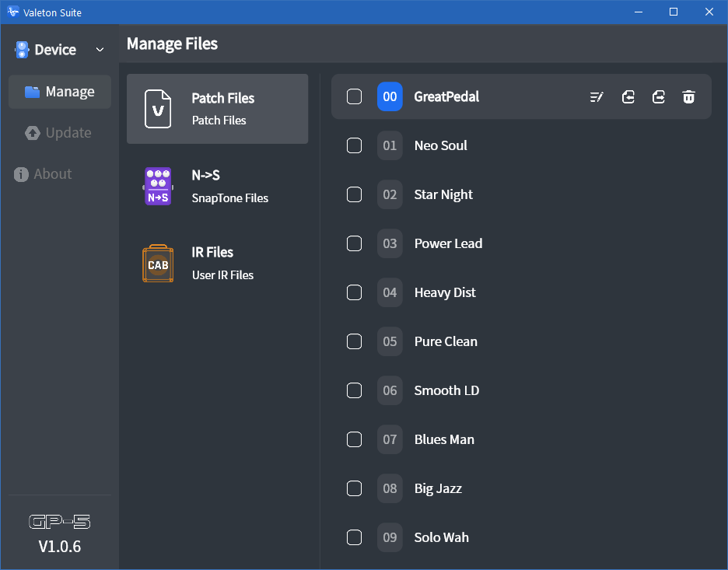Screen dimensions: 728x570
Task: Check the Blues Man checkbox
Action: click(354, 439)
